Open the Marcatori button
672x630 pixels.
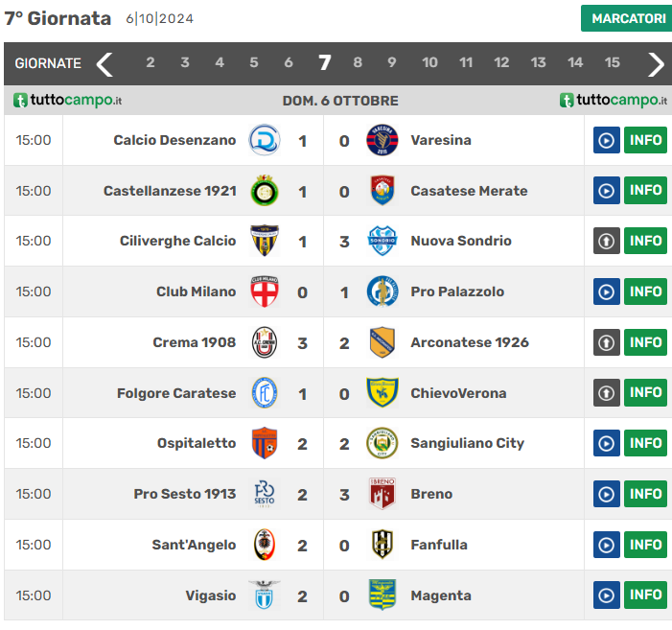[x=626, y=18]
